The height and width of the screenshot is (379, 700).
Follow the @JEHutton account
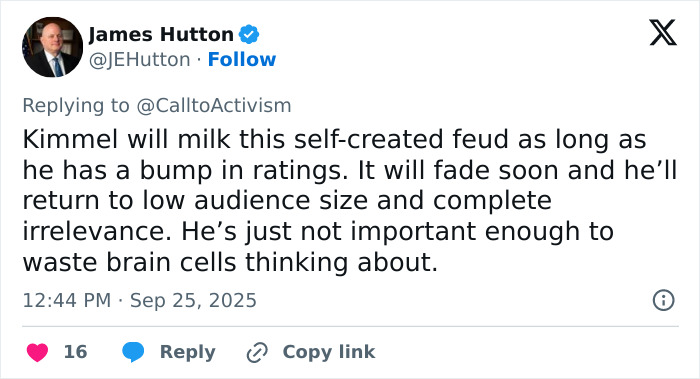(242, 59)
